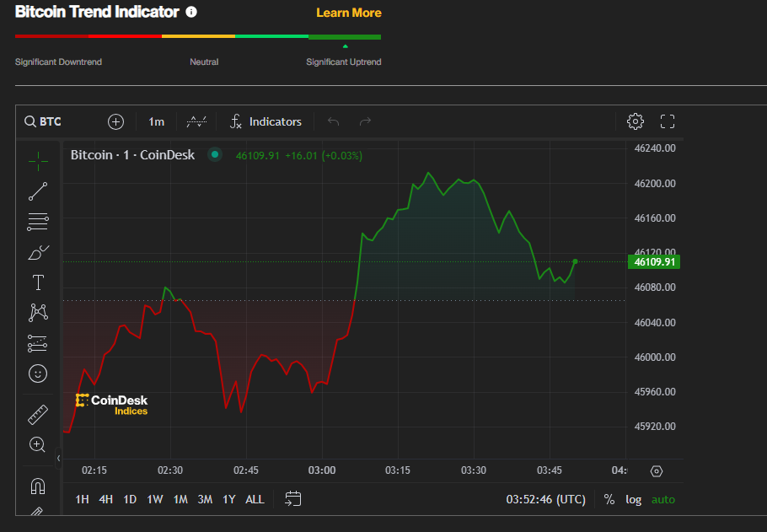The height and width of the screenshot is (532, 767).
Task: Select the trend line drawing tool
Action: click(x=38, y=191)
